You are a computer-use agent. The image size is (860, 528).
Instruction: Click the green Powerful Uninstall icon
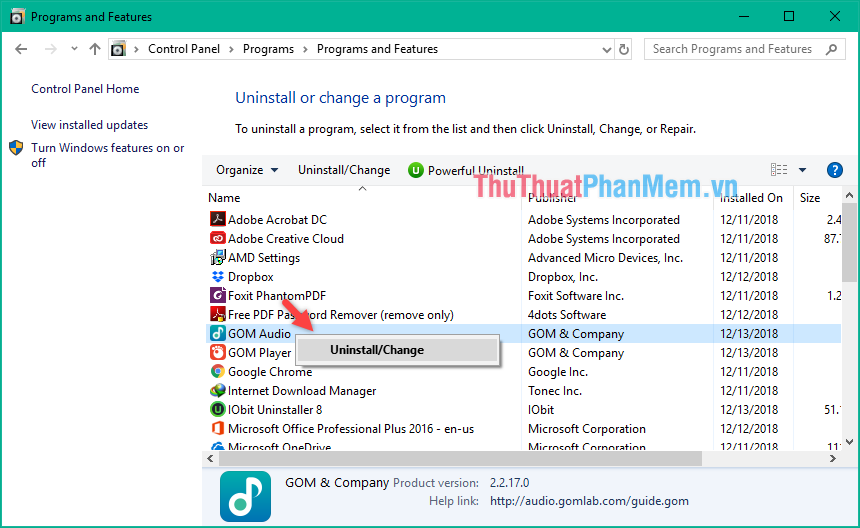coord(416,171)
